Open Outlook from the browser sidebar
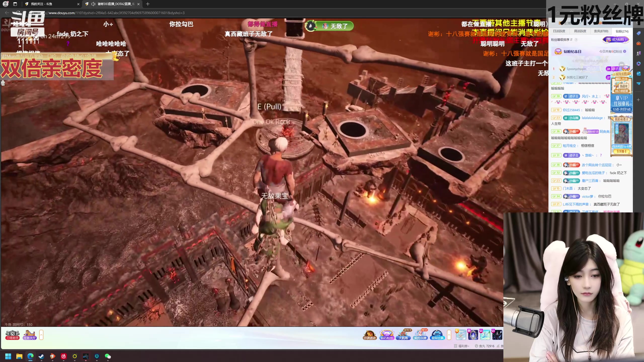644x362 pixels. pyautogui.click(x=638, y=73)
